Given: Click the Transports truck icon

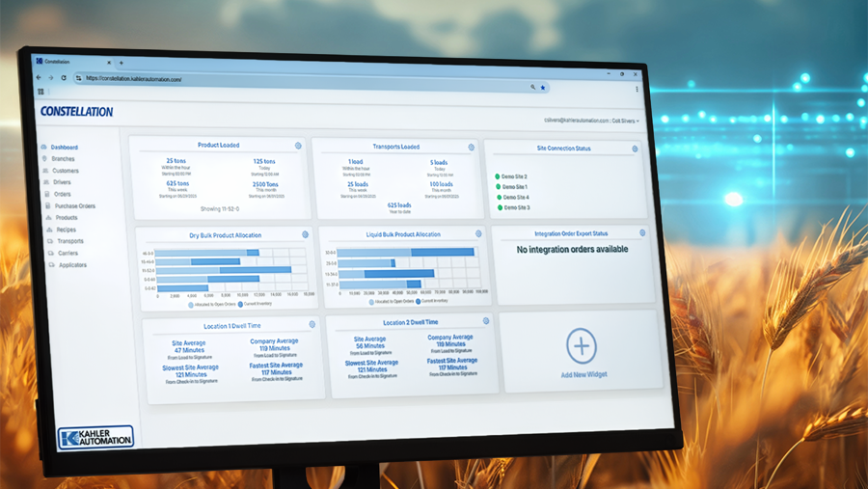Looking at the screenshot, I should 50,241.
